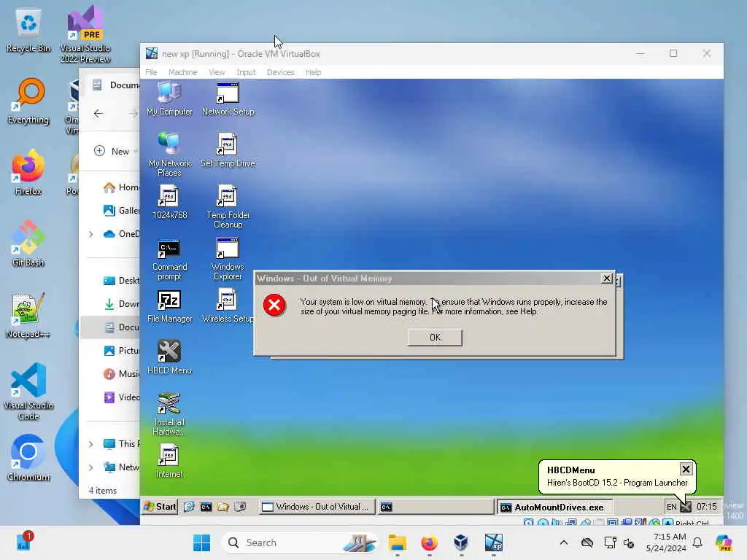The image size is (747, 560).
Task: Open the Help menu in VirtualBox
Action: pos(313,72)
